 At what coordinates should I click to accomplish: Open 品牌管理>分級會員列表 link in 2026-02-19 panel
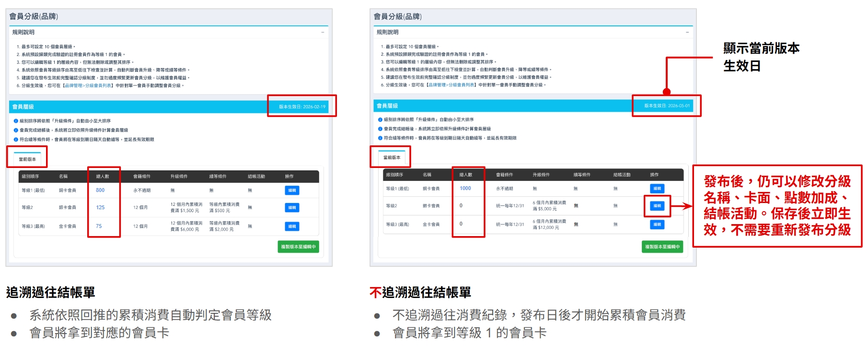tap(88, 85)
